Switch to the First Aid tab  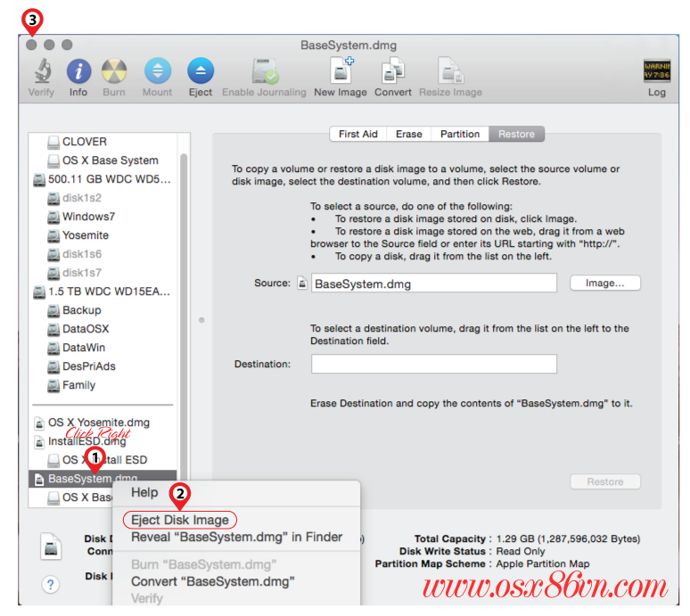click(358, 135)
